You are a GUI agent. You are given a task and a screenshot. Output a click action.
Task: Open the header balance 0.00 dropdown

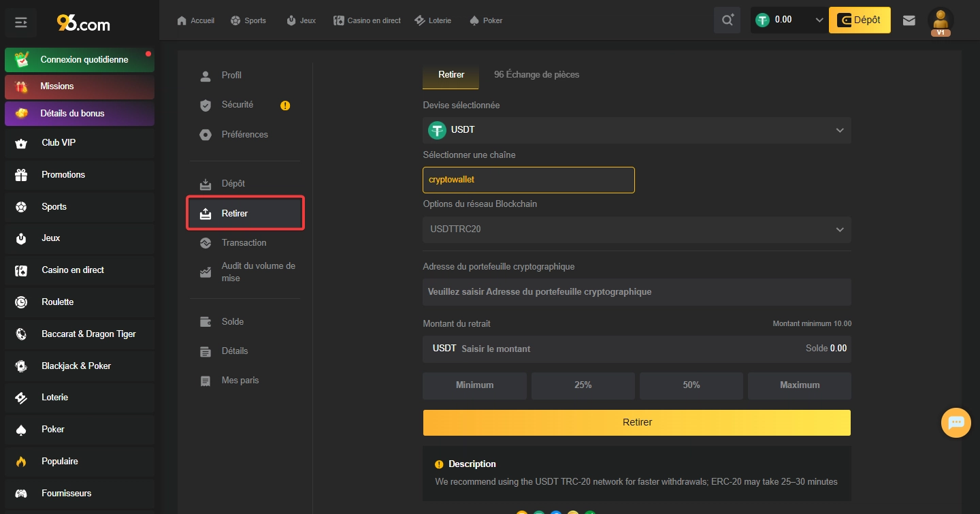click(789, 20)
